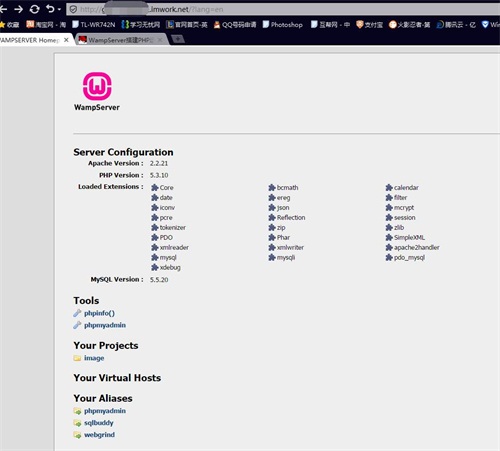The height and width of the screenshot is (451, 500).
Task: Click folder icon beside phpmyadmin alias
Action: point(77,411)
